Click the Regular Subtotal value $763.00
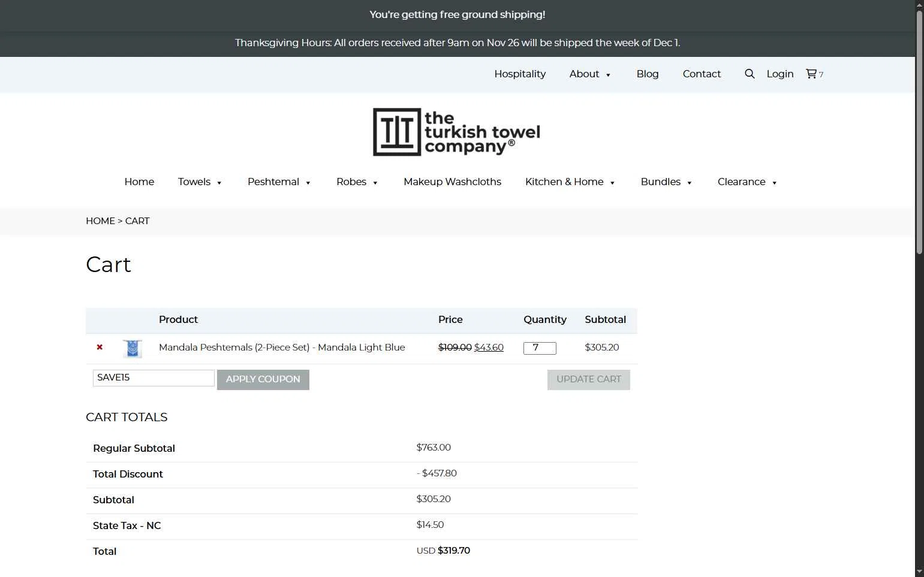924x577 pixels. (434, 447)
